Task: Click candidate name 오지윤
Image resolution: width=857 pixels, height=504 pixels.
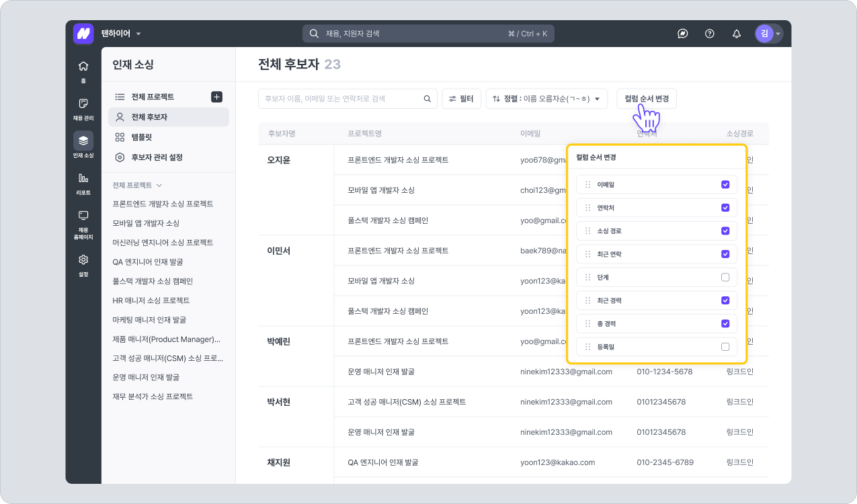Action: tap(279, 160)
